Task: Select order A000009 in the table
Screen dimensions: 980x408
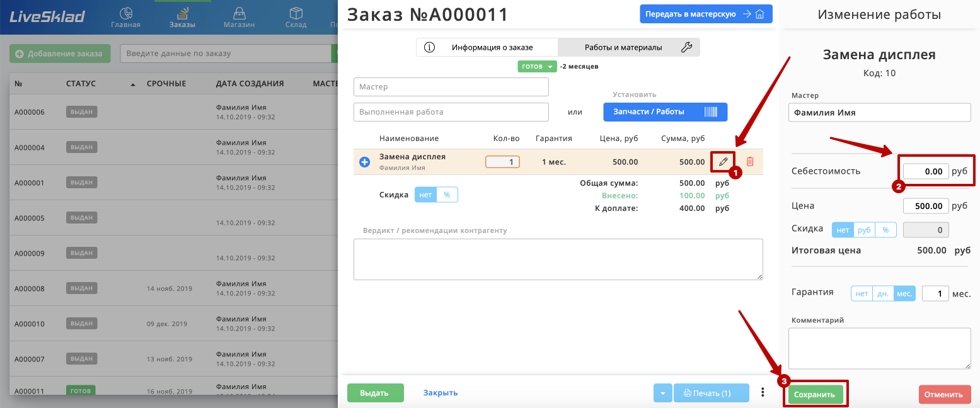Action: coord(173,253)
